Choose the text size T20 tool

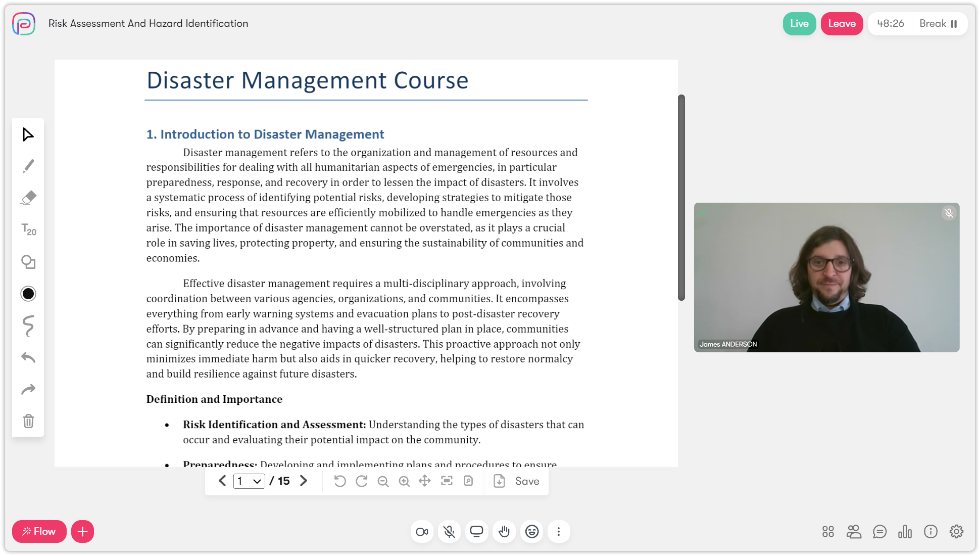(28, 229)
